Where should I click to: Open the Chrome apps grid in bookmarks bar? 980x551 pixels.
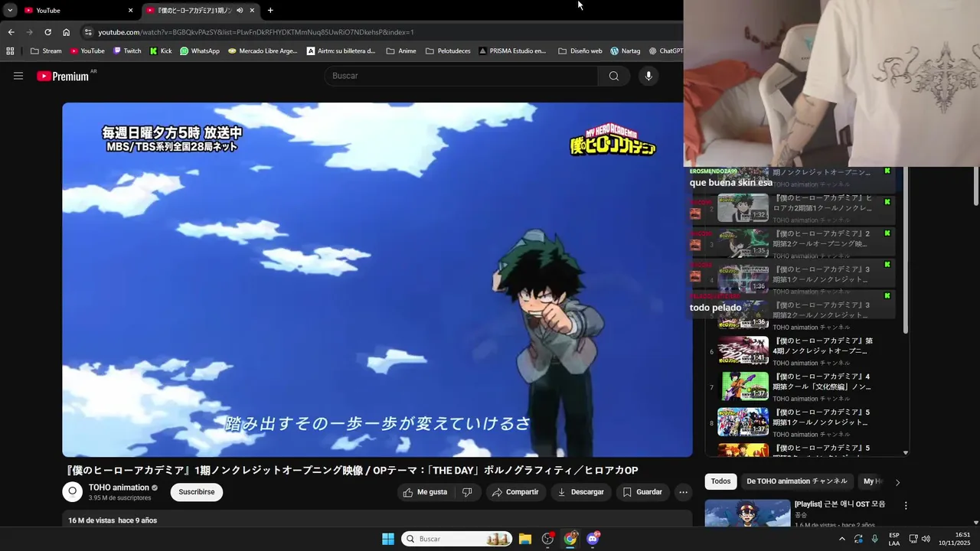point(10,51)
